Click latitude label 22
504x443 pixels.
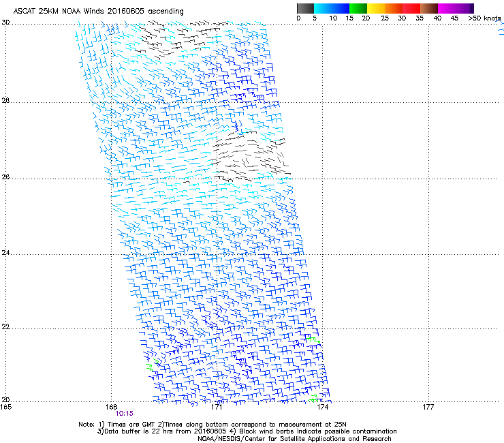coord(5,327)
